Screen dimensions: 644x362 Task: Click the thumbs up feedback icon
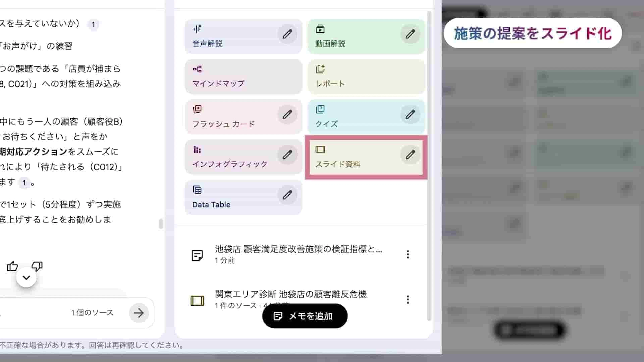point(12,266)
